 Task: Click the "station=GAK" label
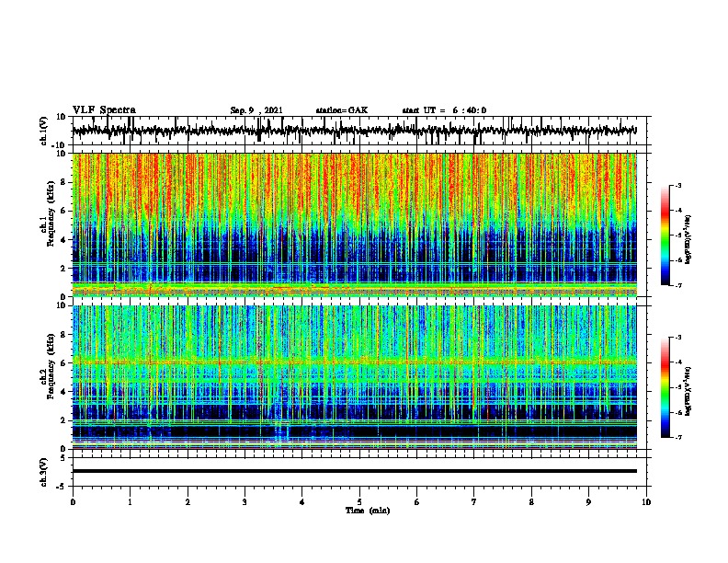pyautogui.click(x=342, y=110)
